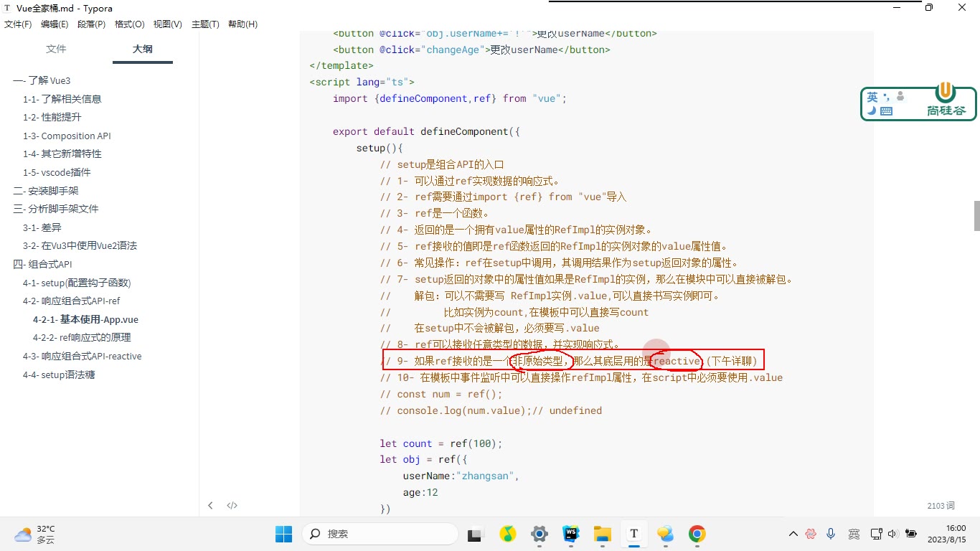Open the 编辑(E) menu
The height and width of the screenshot is (551, 980).
tap(55, 24)
